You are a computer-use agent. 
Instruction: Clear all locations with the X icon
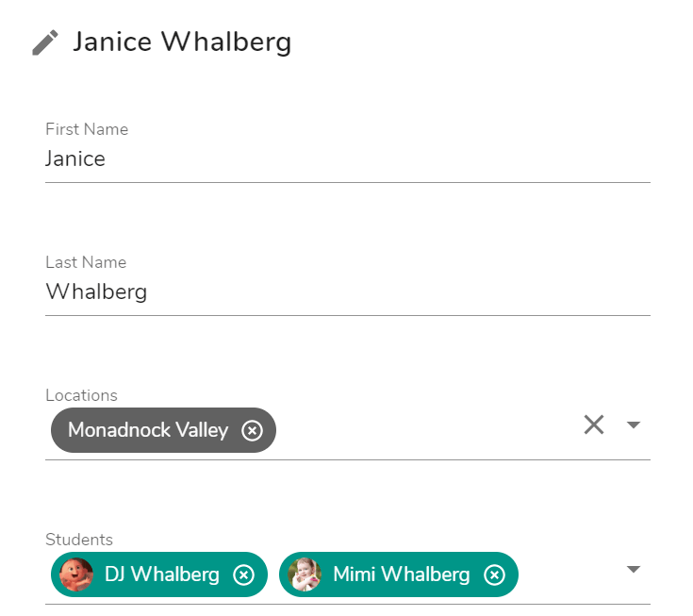pos(594,425)
